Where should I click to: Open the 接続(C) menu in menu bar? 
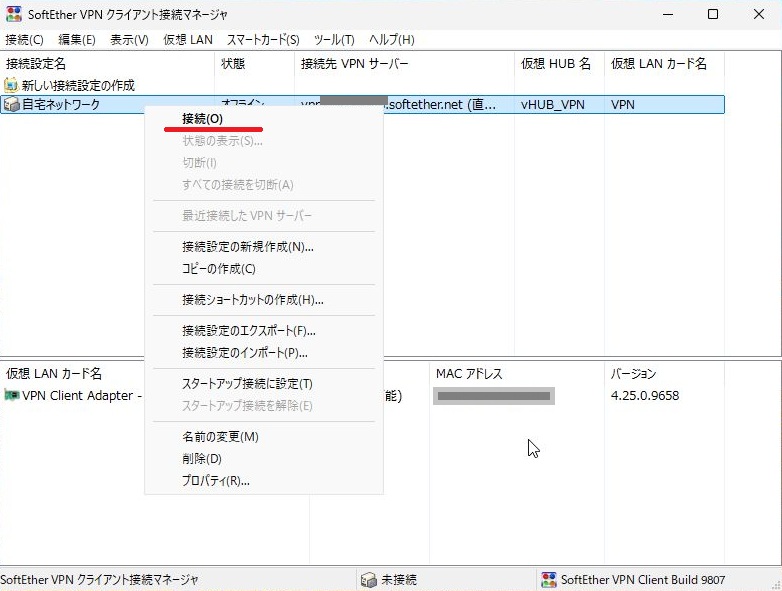24,40
